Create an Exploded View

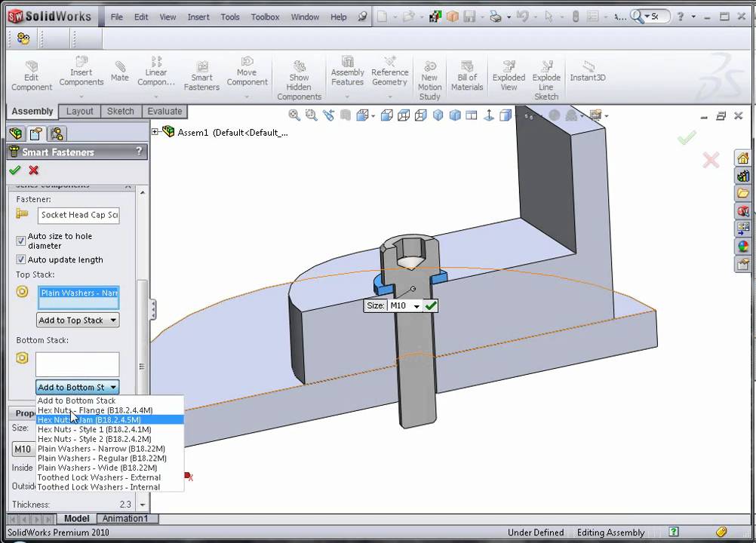tap(509, 75)
